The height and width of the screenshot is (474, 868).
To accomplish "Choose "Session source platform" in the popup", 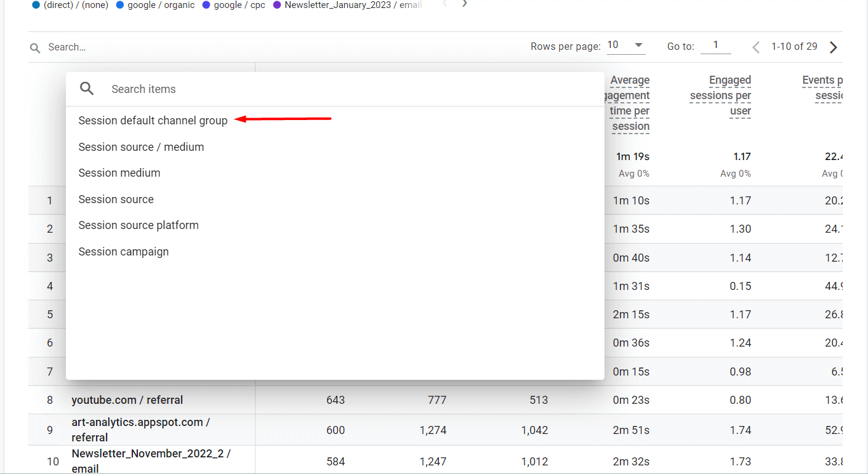I will [138, 225].
